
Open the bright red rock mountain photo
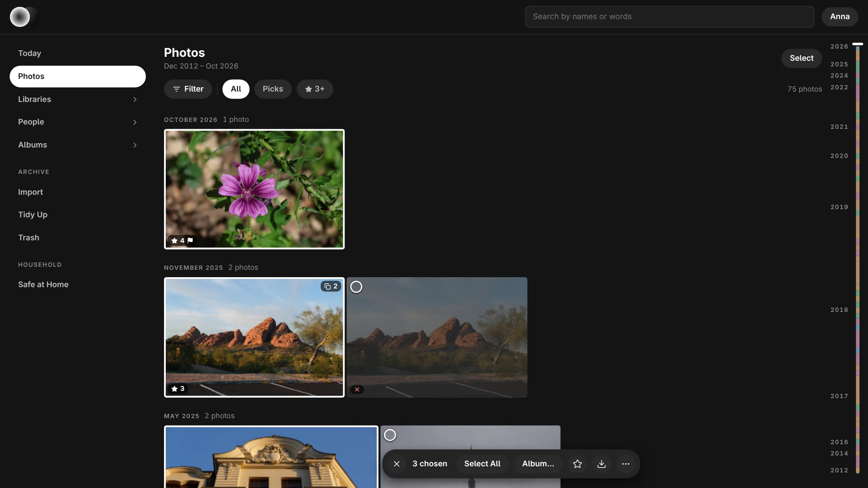click(x=254, y=337)
